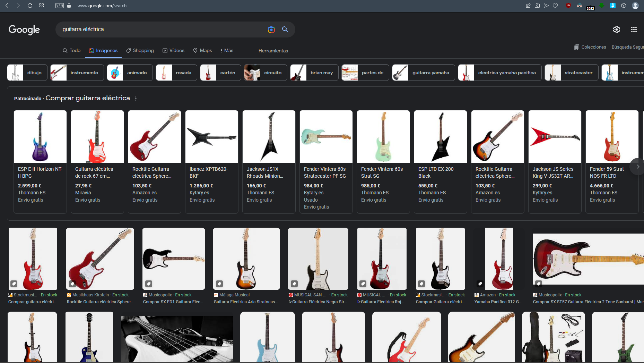The width and height of the screenshot is (644, 363).
Task: Open the ESP LTD EX-200 Black listing
Action: click(x=441, y=162)
